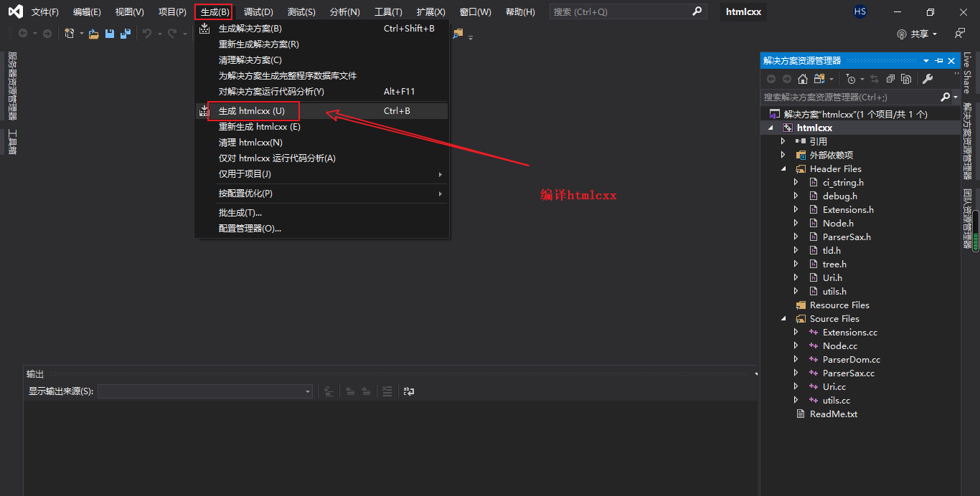Click the Collapse All icon in Solution Explorer
980x496 pixels.
point(891,78)
